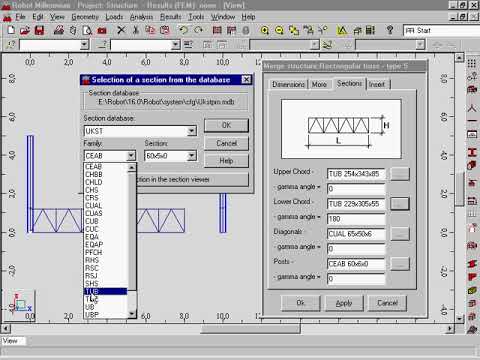
Task: Click the Lower Chord gamma angle field showing 180
Action: 356,219
